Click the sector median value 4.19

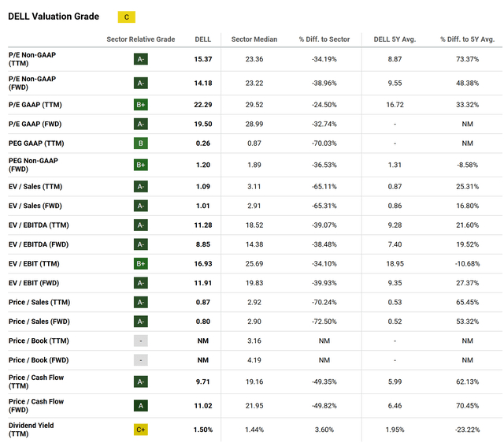point(254,360)
